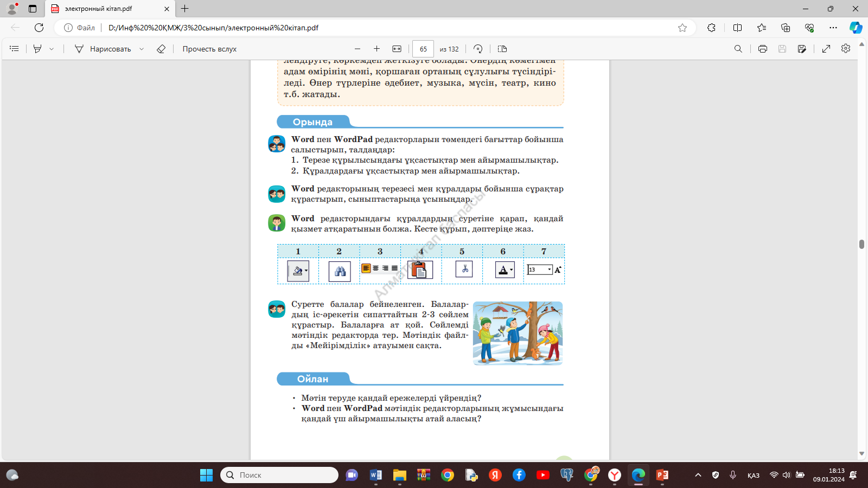Open pgAdmin elephant icon on taskbar

tap(567, 475)
